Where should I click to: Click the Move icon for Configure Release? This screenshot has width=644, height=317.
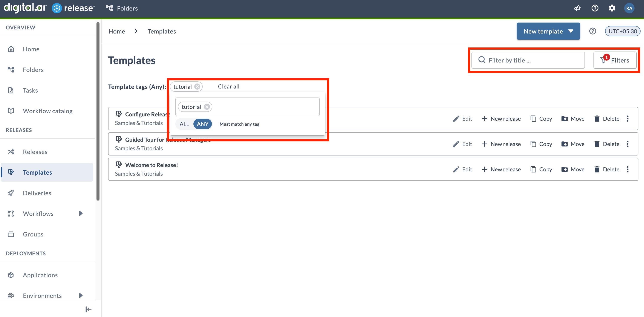[x=564, y=119]
